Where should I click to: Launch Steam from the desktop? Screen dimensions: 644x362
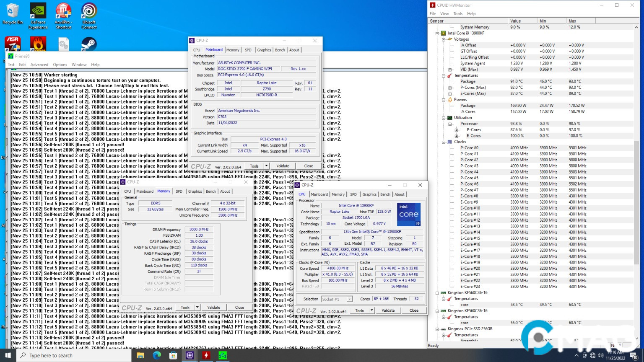point(89,44)
